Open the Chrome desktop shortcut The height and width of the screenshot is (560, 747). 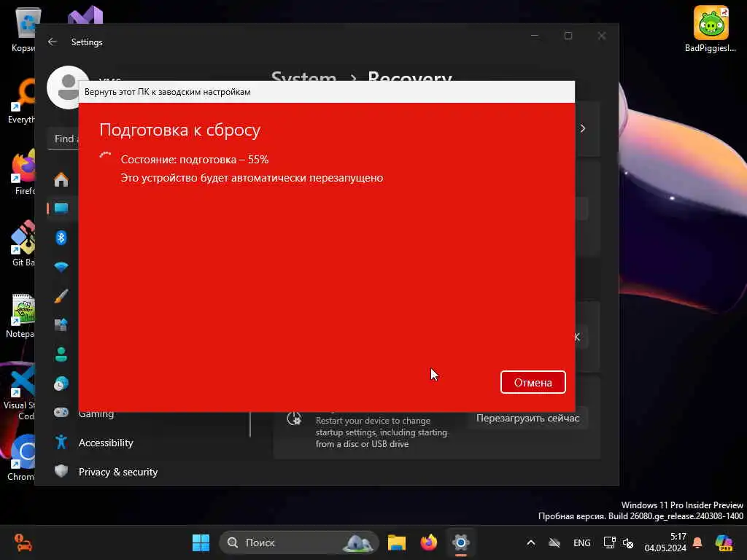click(21, 458)
